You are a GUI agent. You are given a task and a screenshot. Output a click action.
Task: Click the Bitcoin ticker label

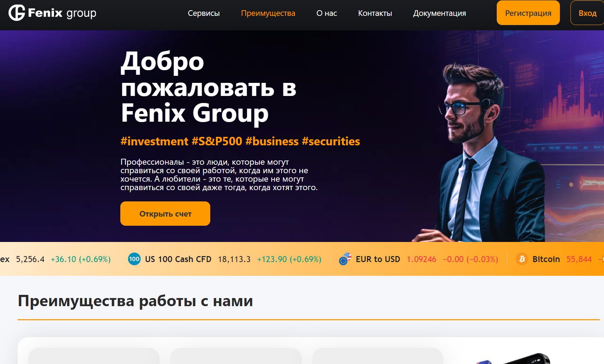[546, 259]
